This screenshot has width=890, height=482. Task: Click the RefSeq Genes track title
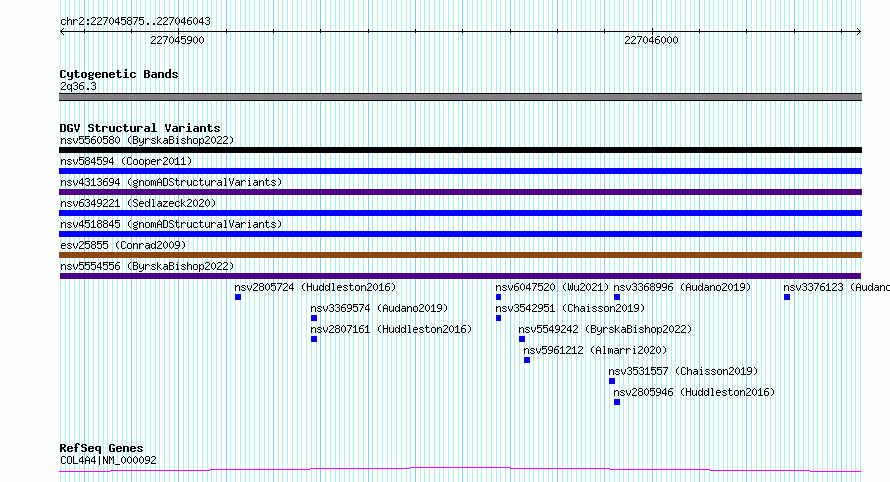pyautogui.click(x=101, y=448)
